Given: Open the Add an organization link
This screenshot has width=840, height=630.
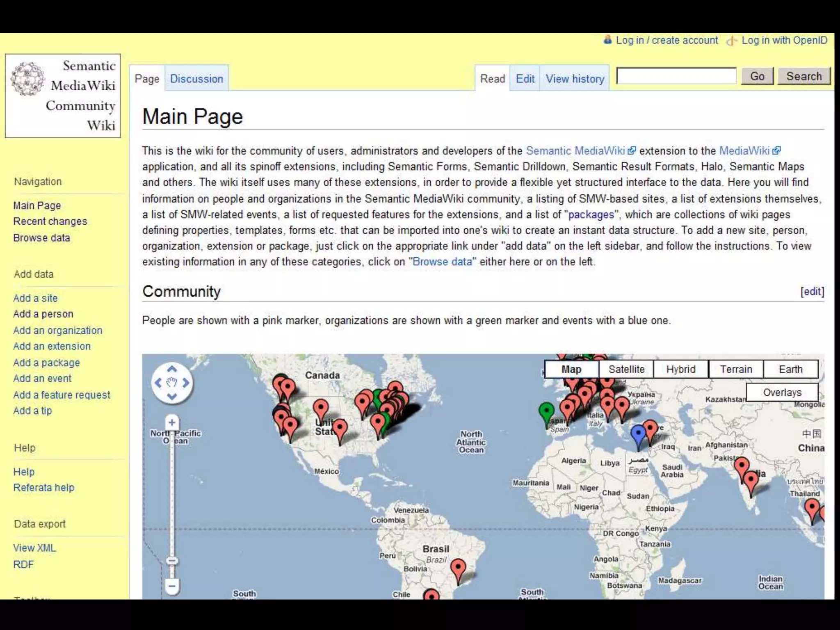Looking at the screenshot, I should (57, 330).
